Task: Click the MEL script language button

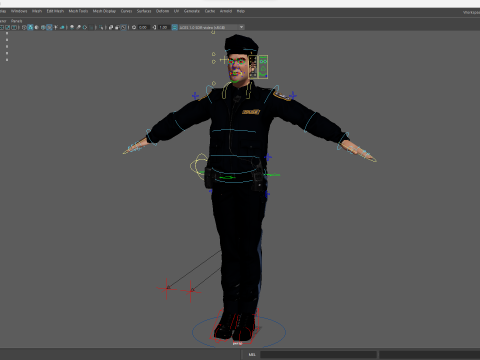Action: click(252, 354)
